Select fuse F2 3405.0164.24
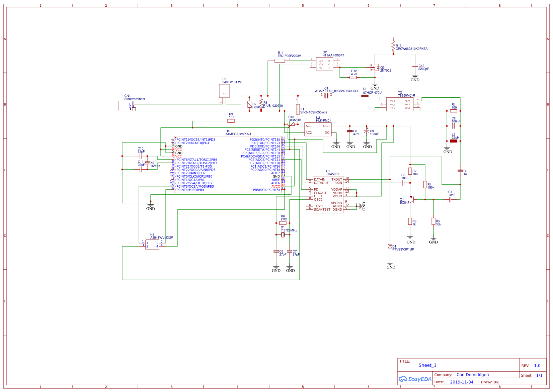553x392 pixels. (224, 90)
